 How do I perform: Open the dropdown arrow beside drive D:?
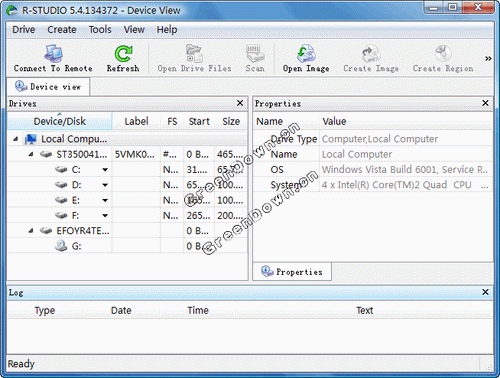tap(105, 185)
